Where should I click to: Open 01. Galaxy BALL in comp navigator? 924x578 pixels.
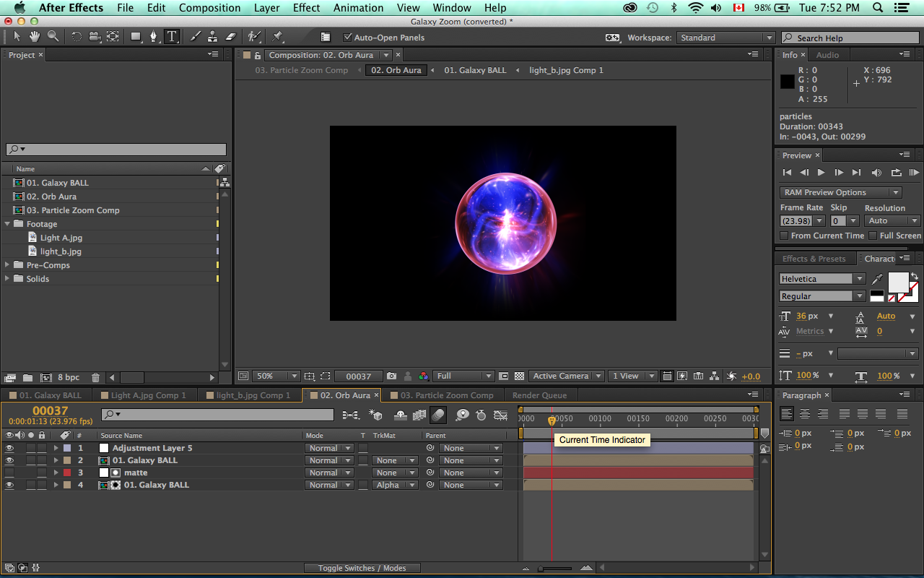(x=475, y=70)
